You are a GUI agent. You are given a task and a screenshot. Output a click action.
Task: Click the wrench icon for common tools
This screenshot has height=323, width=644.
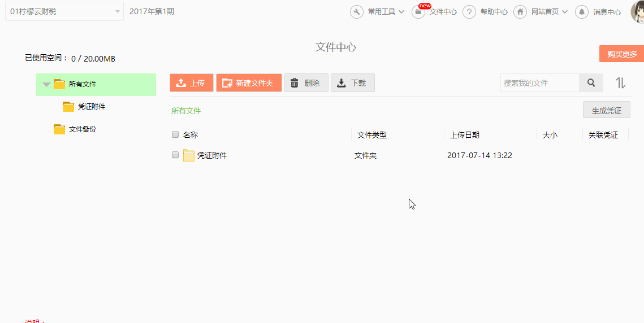point(357,12)
